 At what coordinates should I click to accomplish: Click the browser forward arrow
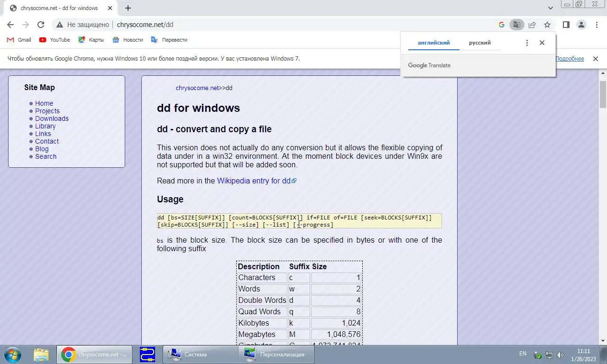(26, 25)
